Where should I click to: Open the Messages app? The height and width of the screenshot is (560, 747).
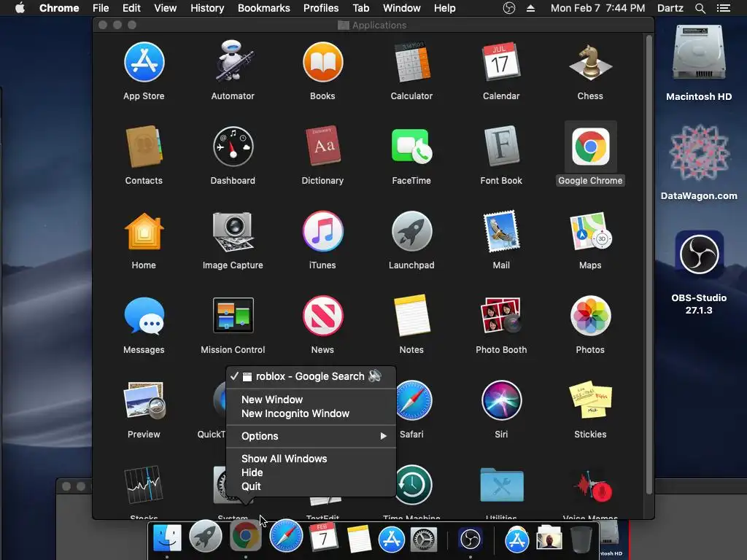(144, 316)
